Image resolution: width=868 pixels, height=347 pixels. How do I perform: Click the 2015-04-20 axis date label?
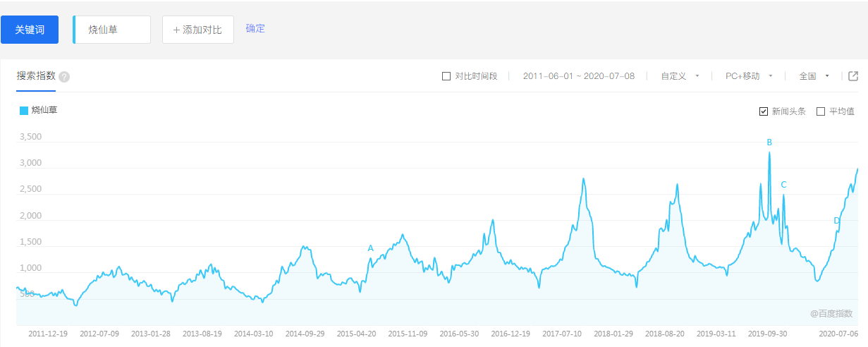pos(357,334)
